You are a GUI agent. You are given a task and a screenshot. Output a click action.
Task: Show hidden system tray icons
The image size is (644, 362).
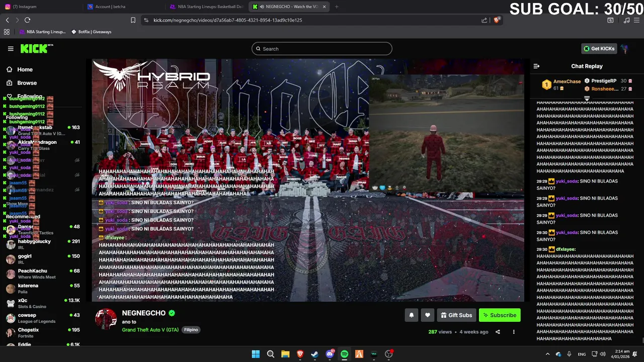pos(547,354)
